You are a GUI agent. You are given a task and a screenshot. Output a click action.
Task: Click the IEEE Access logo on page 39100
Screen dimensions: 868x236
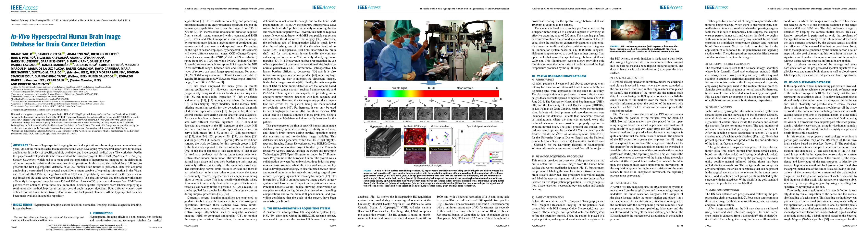[x=370, y=7]
